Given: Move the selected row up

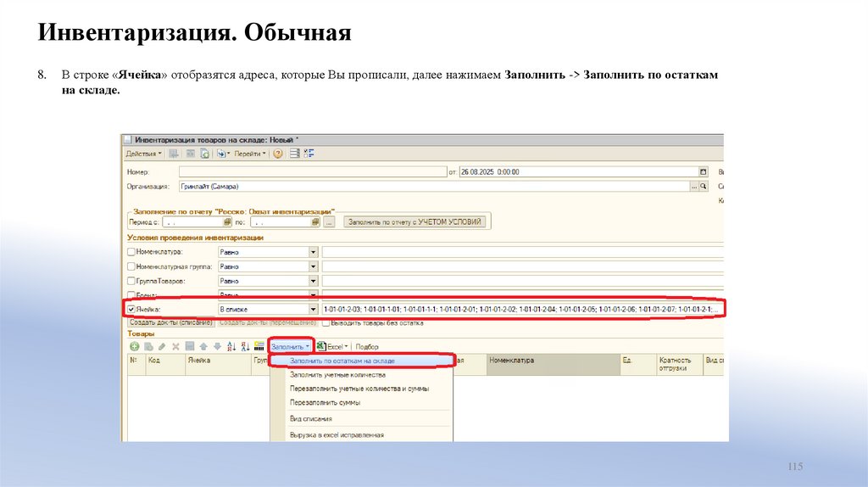Looking at the screenshot, I should tap(203, 346).
